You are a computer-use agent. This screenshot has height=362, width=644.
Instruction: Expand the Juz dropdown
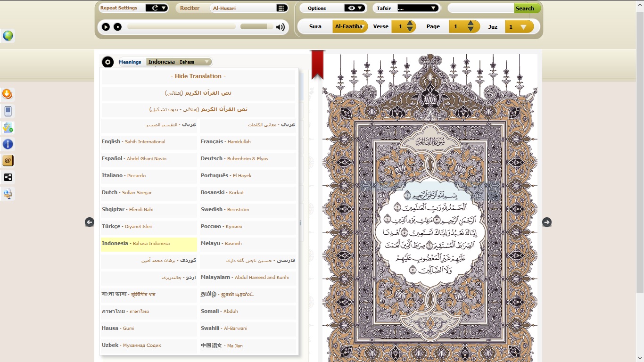tap(519, 26)
